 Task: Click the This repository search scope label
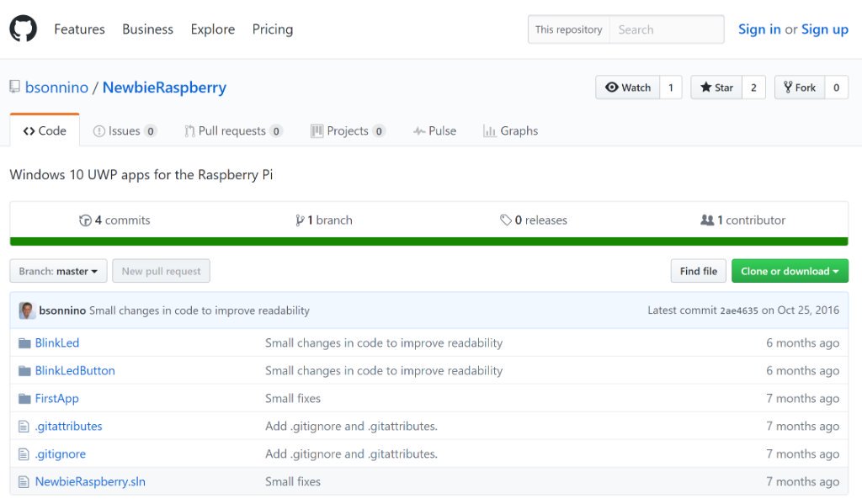click(568, 29)
